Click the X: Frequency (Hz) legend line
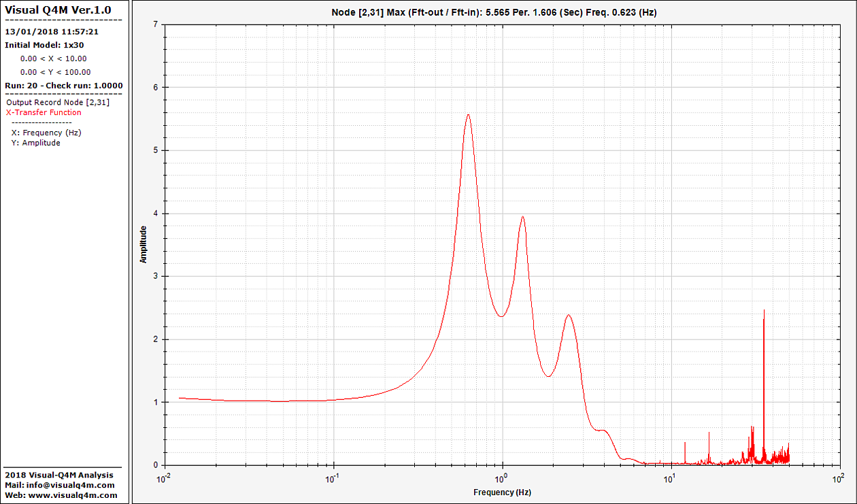 pyautogui.click(x=46, y=133)
